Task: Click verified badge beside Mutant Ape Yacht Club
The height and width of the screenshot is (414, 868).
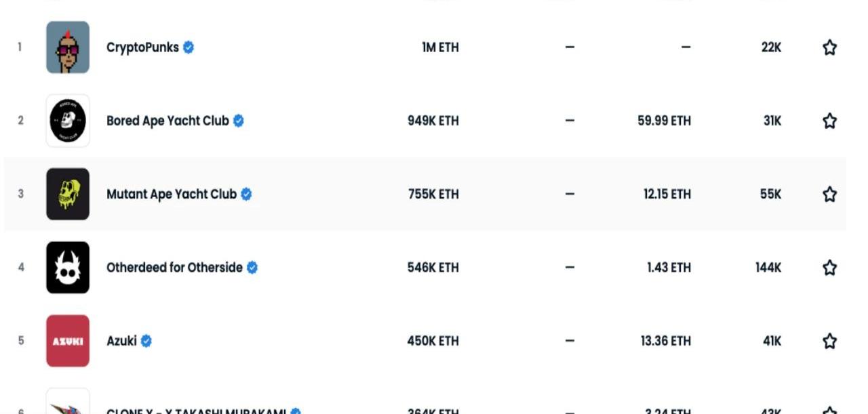Action: point(246,194)
